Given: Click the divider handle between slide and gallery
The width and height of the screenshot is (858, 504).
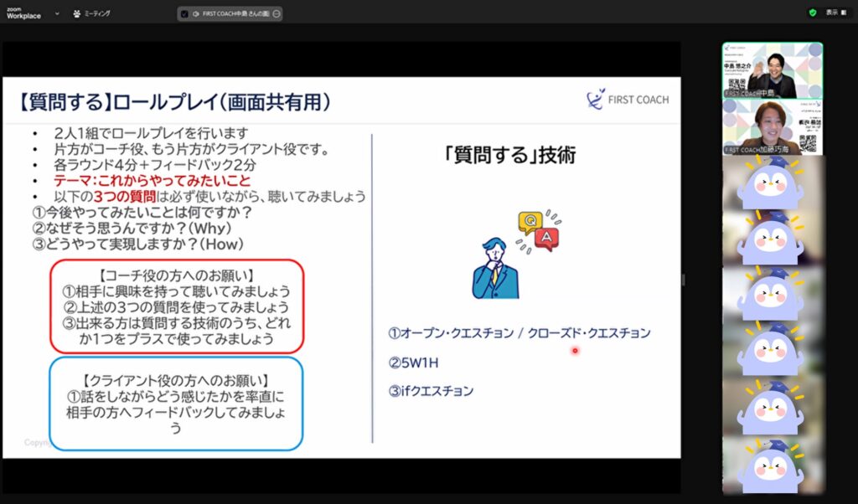Looking at the screenshot, I should click(683, 279).
